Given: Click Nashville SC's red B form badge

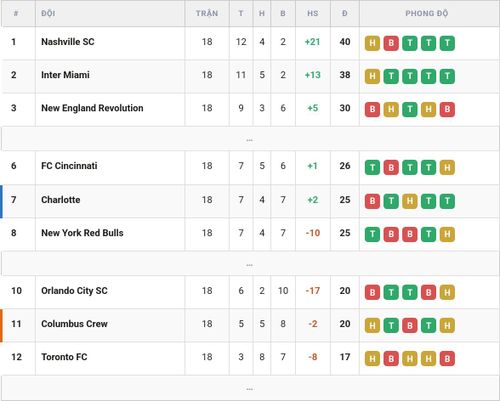Looking at the screenshot, I should coord(391,43).
